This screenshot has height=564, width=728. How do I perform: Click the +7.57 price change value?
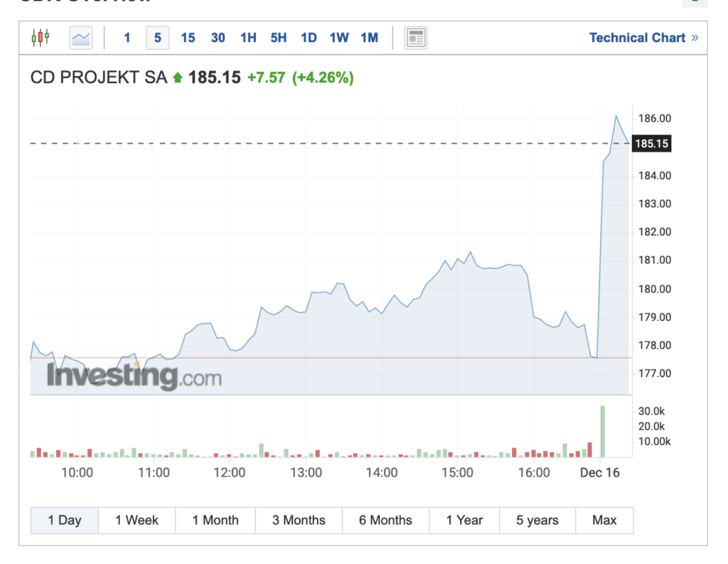tap(266, 78)
